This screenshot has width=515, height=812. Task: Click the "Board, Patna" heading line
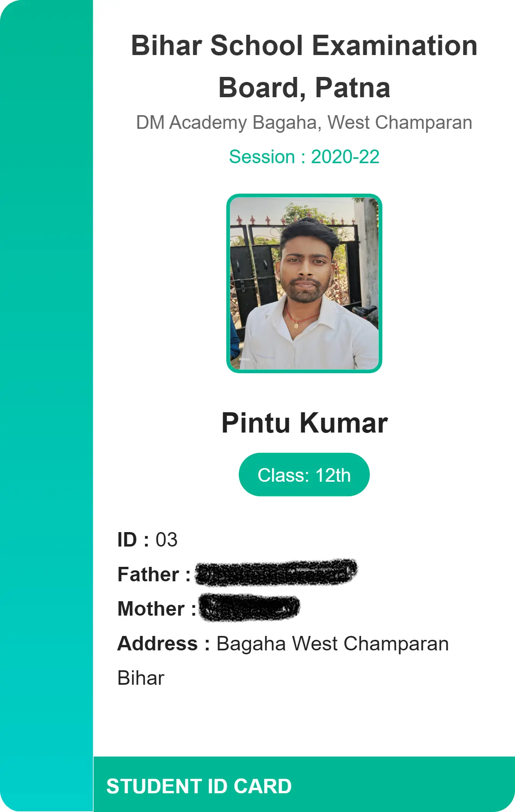pyautogui.click(x=304, y=87)
